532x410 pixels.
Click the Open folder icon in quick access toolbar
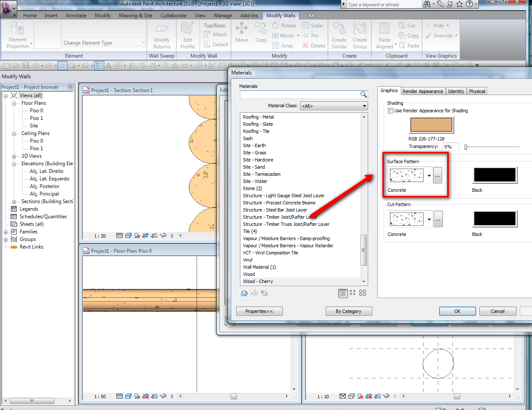[x=16, y=66]
